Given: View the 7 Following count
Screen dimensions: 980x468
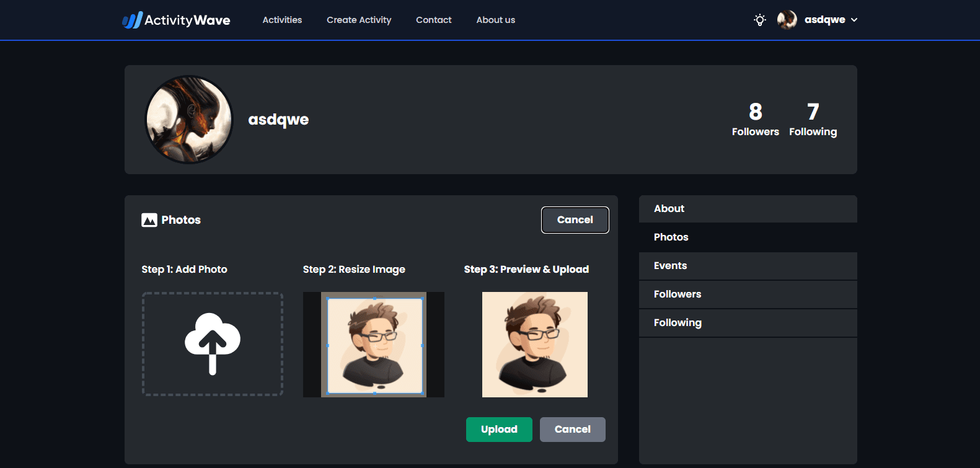Looking at the screenshot, I should point(813,120).
